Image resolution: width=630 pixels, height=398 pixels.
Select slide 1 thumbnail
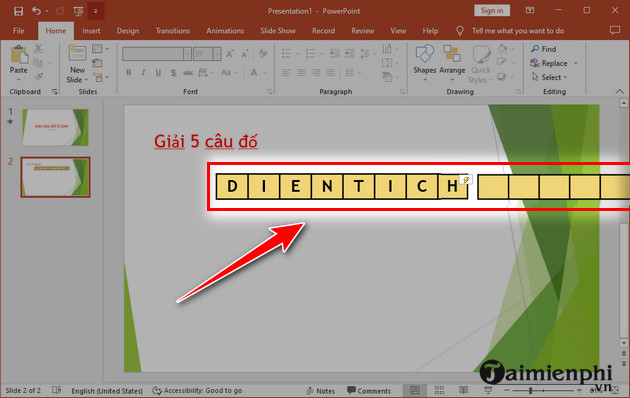[55, 127]
